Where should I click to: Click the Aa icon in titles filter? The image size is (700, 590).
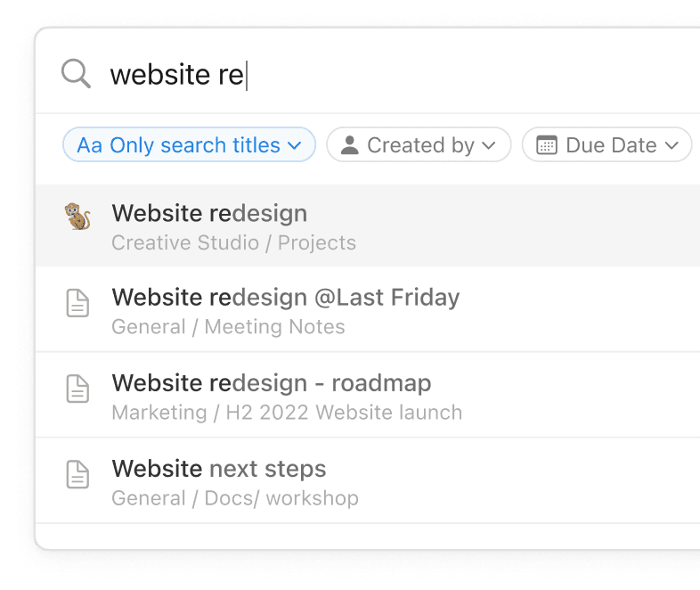coord(90,145)
